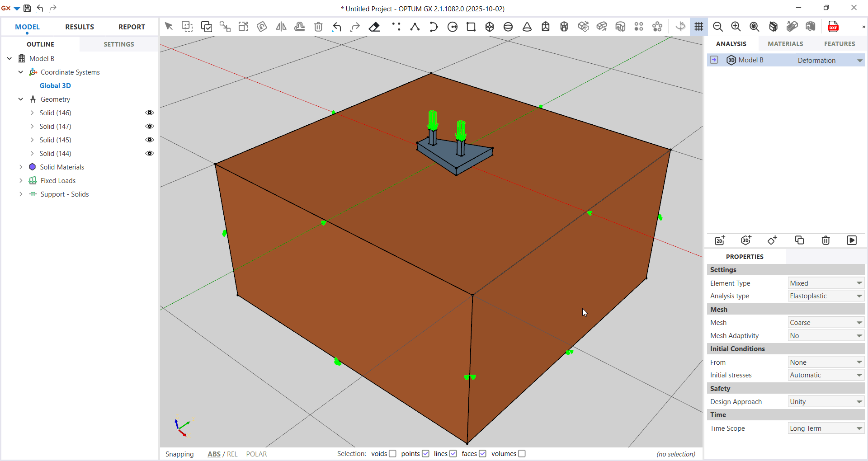Enable the volumes selection checkbox
The width and height of the screenshot is (868, 461).
pos(522,454)
